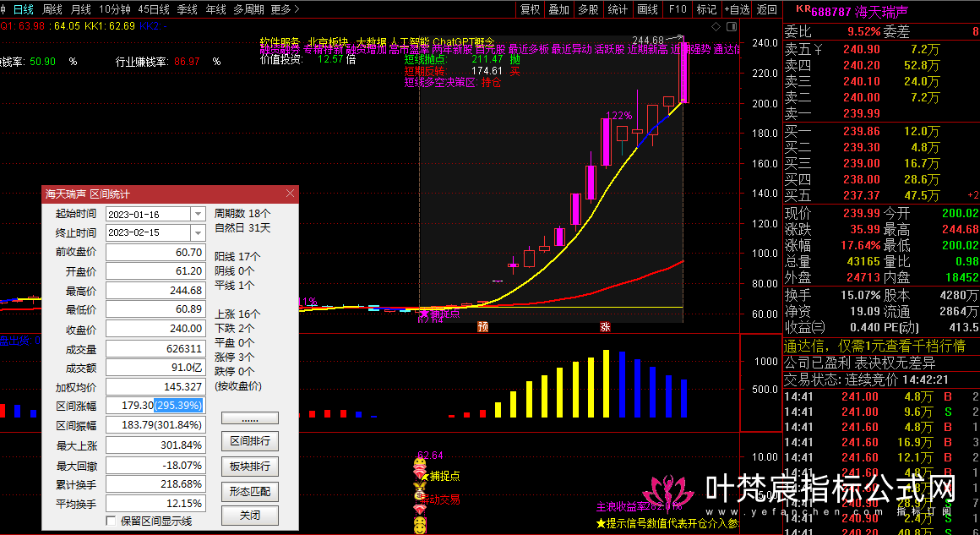Screen dimensions: 980x535
Task: Click the 多股 toolbar button
Action: [x=588, y=8]
